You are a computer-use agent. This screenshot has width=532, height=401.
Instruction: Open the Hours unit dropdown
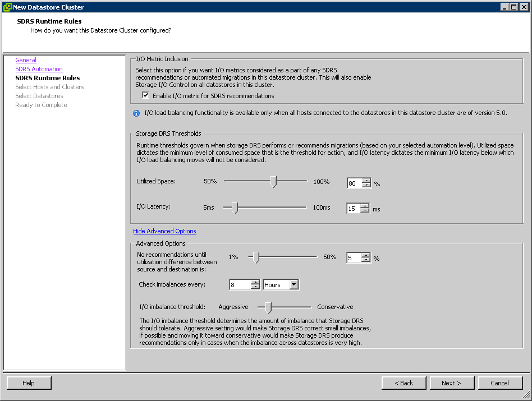pos(294,284)
